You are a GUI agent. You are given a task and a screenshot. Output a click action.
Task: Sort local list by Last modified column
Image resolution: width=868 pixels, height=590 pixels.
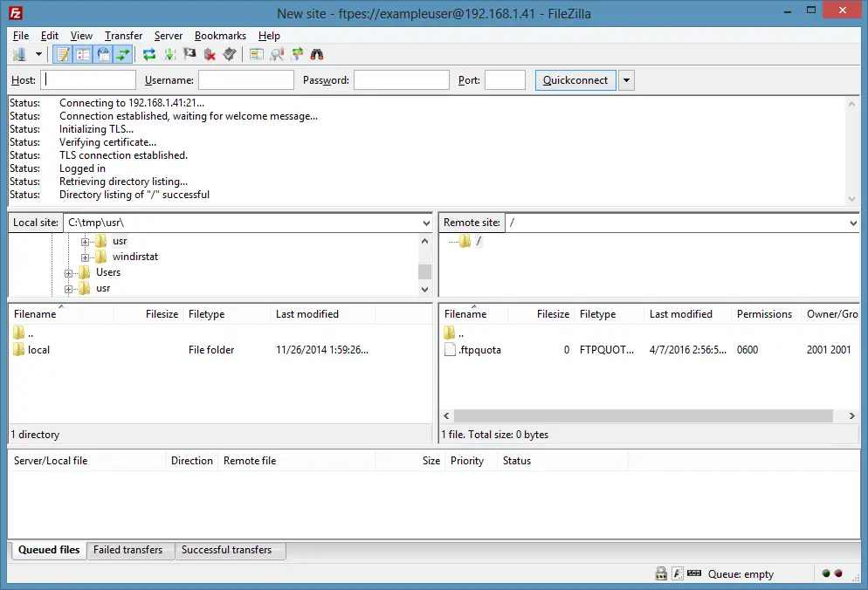click(323, 314)
